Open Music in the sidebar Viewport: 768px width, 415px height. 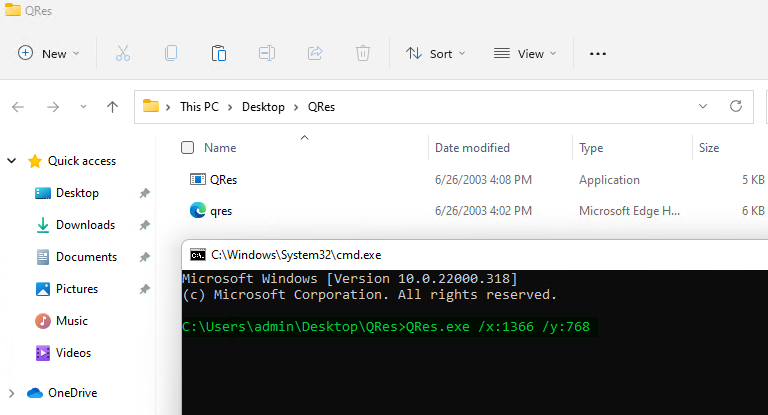point(72,321)
